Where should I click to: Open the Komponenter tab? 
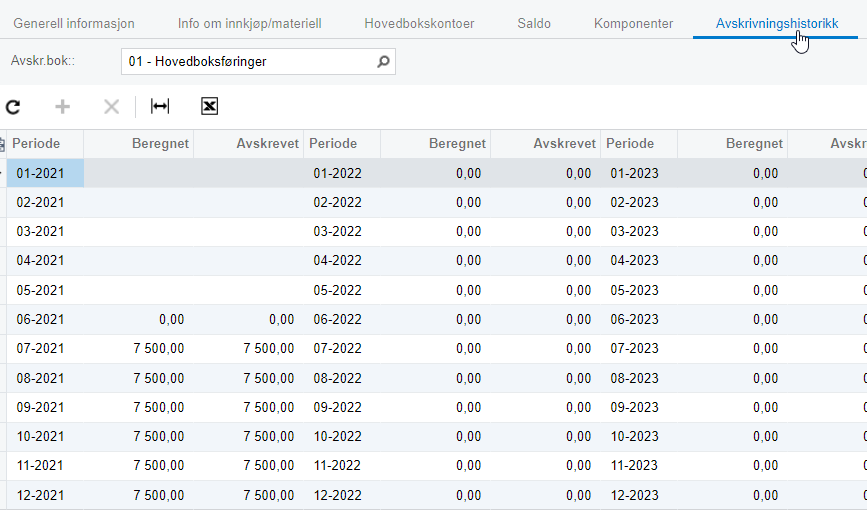(x=634, y=23)
